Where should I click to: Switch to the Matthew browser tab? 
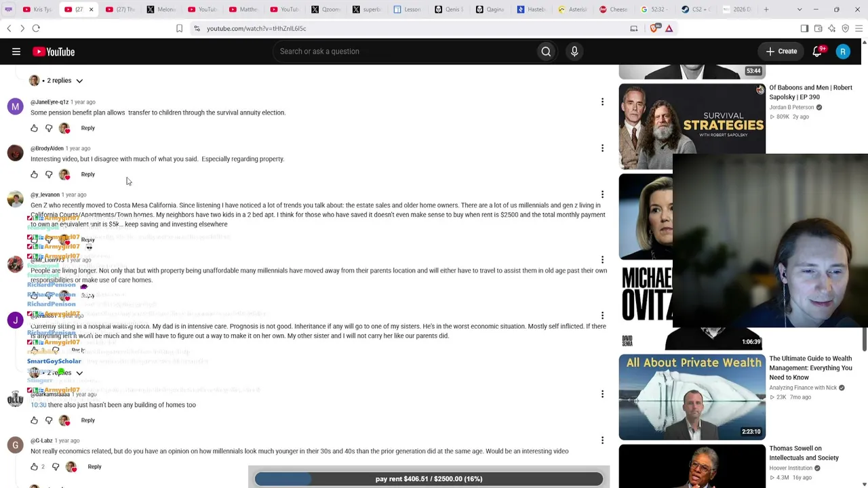pyautogui.click(x=243, y=9)
